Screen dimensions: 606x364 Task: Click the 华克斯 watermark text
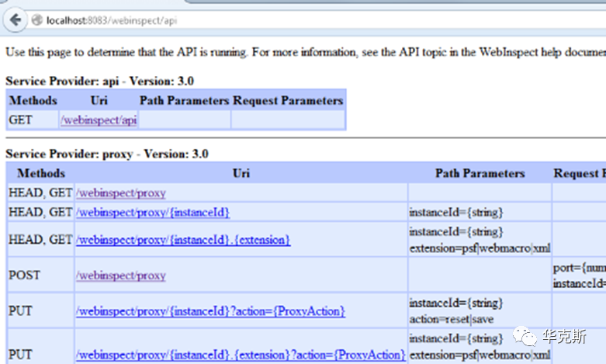tap(563, 337)
